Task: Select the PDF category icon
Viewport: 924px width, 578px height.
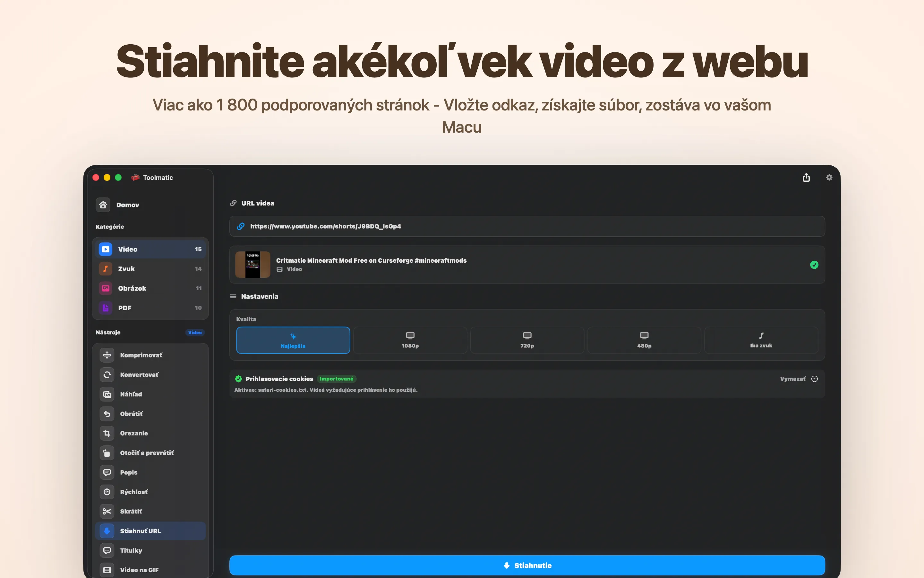Action: (x=106, y=308)
